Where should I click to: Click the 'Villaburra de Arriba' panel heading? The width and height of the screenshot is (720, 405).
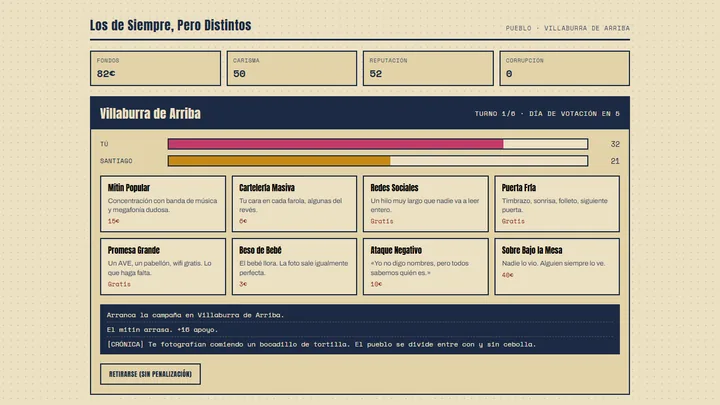(150, 113)
